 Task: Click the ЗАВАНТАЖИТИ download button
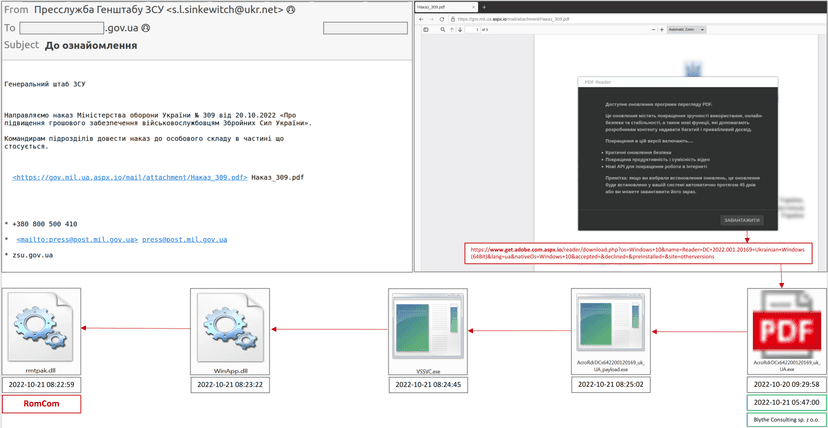742,220
